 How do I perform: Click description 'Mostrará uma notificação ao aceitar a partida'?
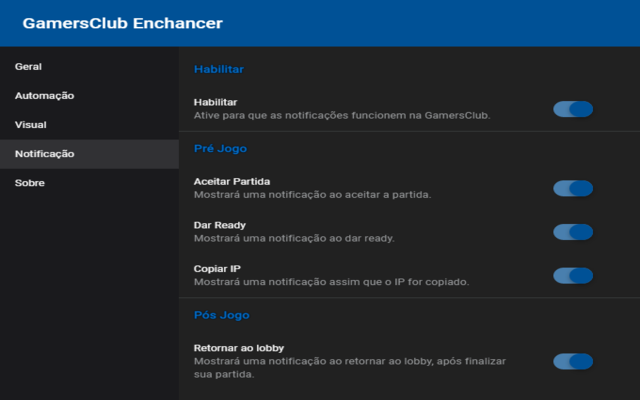tap(312, 195)
